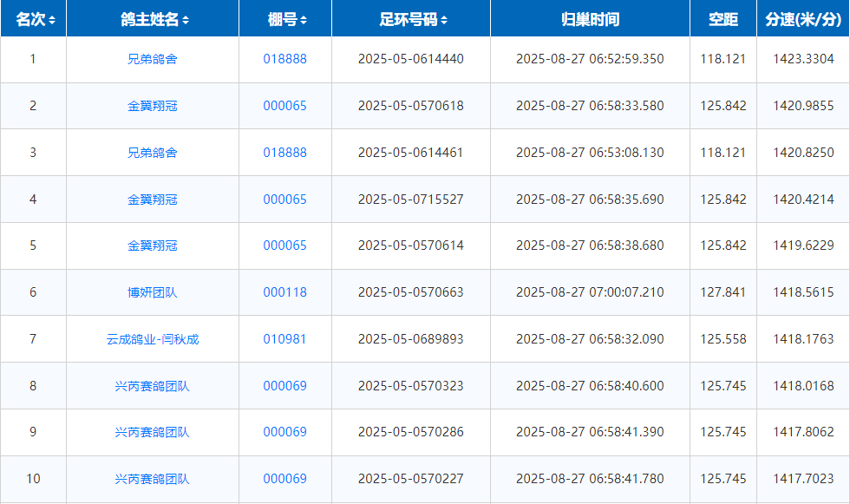Select the speed value 1423.3304 cell

[803, 59]
